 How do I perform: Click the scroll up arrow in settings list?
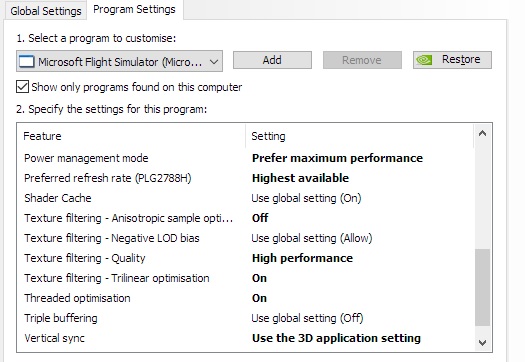(x=482, y=134)
